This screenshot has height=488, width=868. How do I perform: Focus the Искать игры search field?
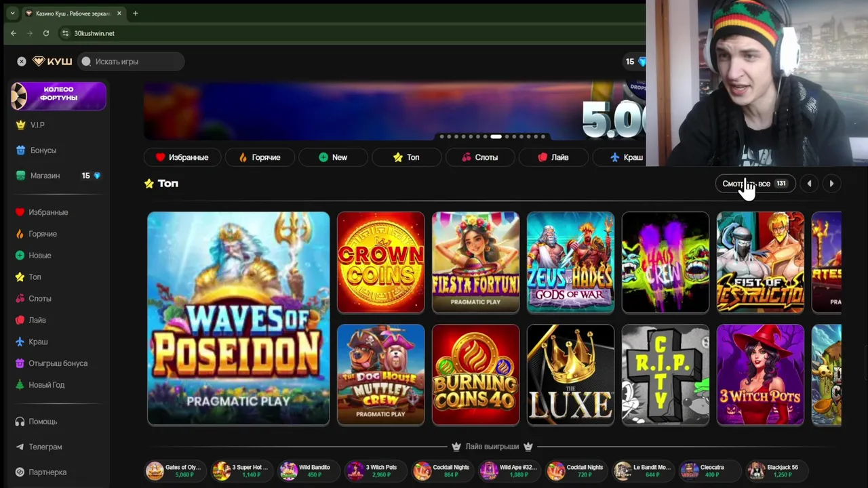pyautogui.click(x=131, y=62)
